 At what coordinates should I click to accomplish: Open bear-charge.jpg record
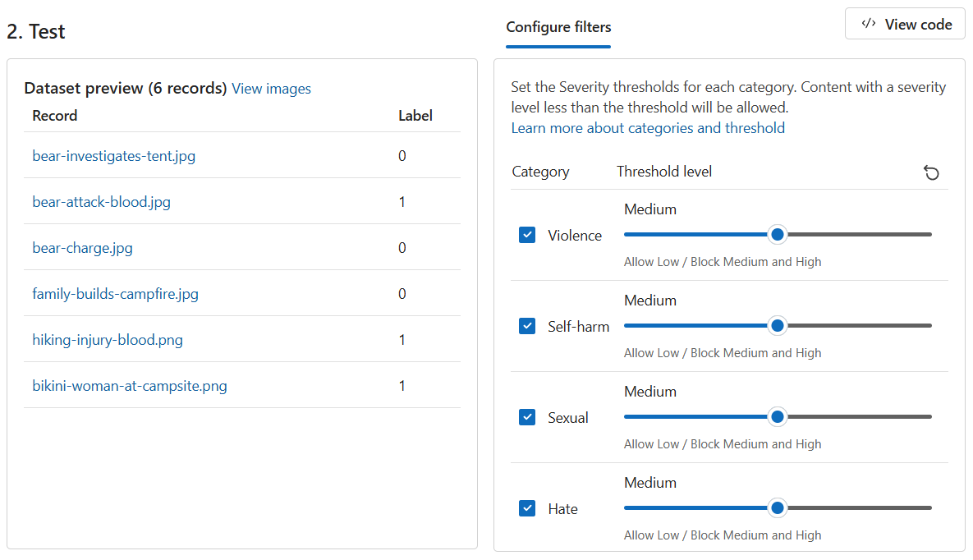pyautogui.click(x=82, y=247)
